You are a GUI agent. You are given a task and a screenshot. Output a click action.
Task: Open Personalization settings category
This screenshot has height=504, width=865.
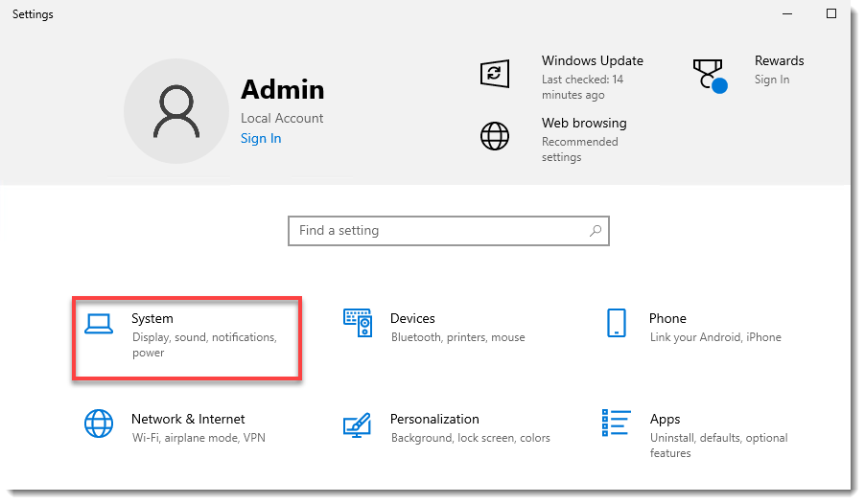click(x=446, y=427)
